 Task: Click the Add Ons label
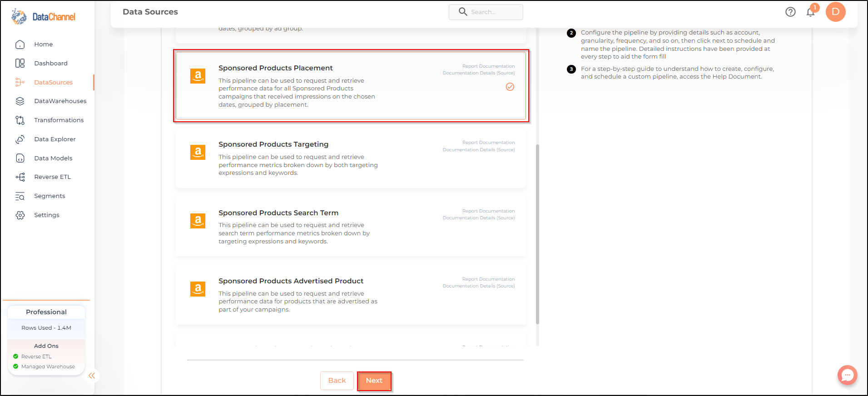click(46, 346)
